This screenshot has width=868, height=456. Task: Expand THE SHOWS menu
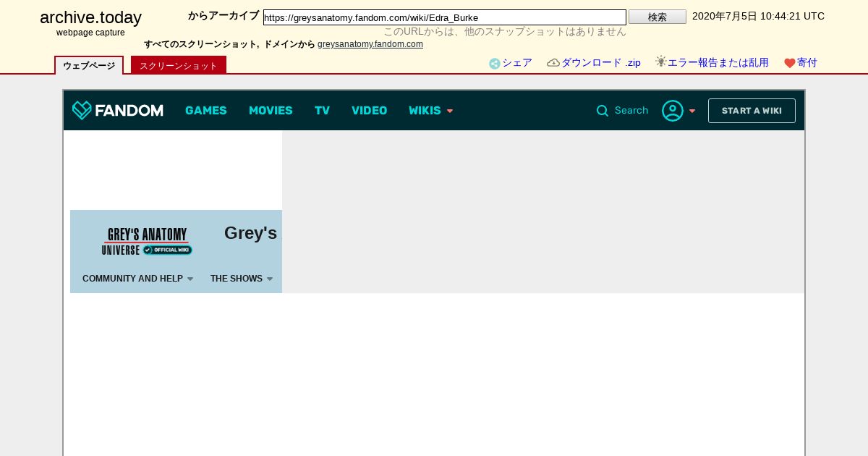point(242,279)
